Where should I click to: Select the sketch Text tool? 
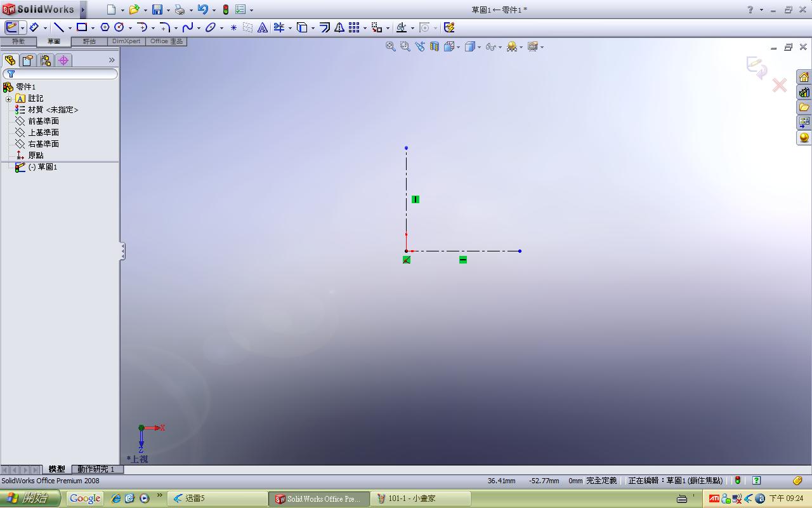(263, 27)
